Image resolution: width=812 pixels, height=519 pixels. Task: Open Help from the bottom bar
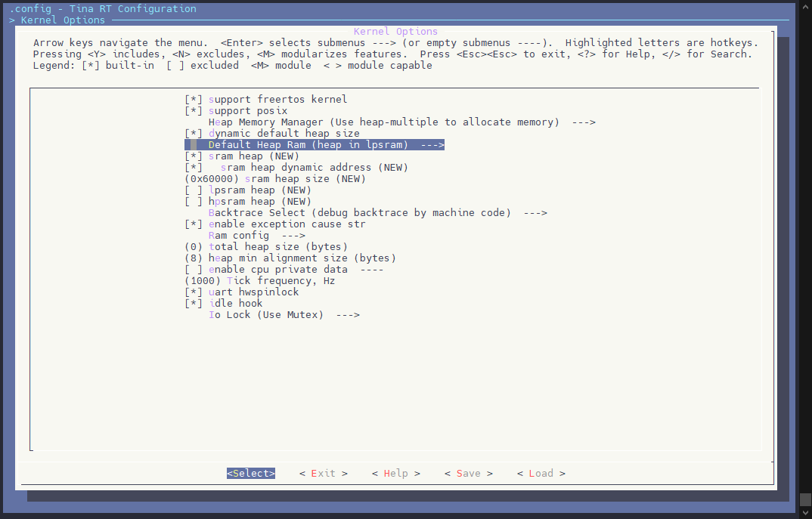(x=395, y=473)
